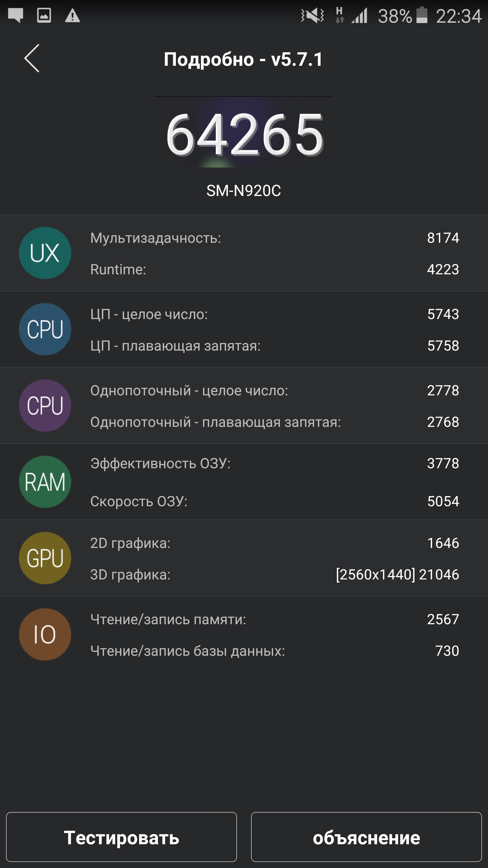This screenshot has height=868, width=488.
Task: Select the 3D графика result row
Action: [x=274, y=575]
